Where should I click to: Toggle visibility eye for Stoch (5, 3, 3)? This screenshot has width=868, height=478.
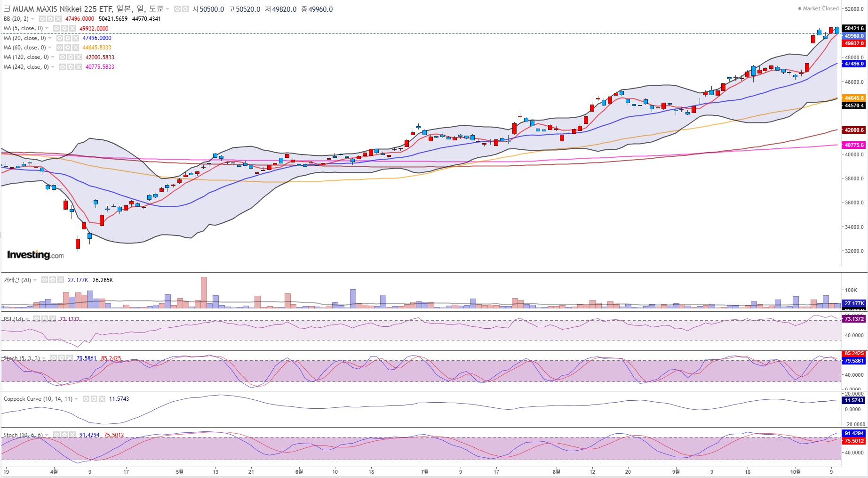coord(53,358)
